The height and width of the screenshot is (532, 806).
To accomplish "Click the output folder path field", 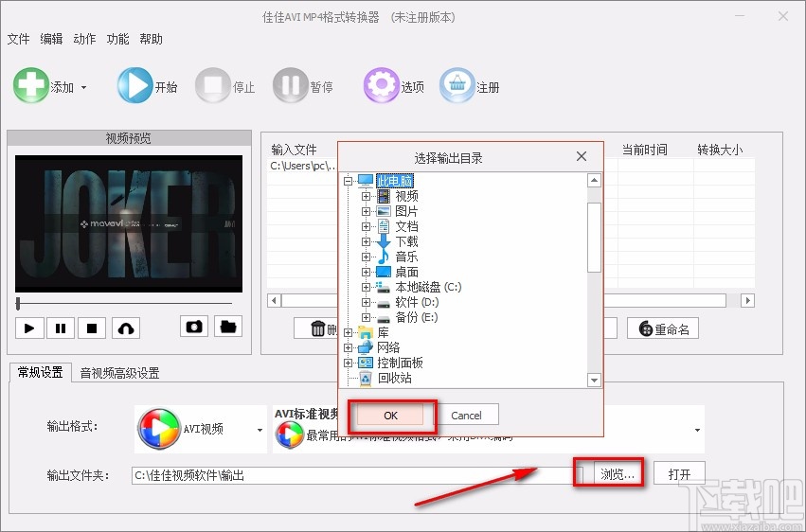I will 357,475.
